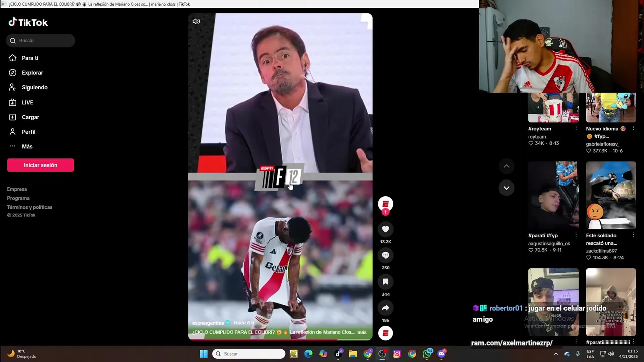Open the #paratiiiii video thumbnail with hooded person
The width and height of the screenshot is (644, 362).
click(x=611, y=302)
